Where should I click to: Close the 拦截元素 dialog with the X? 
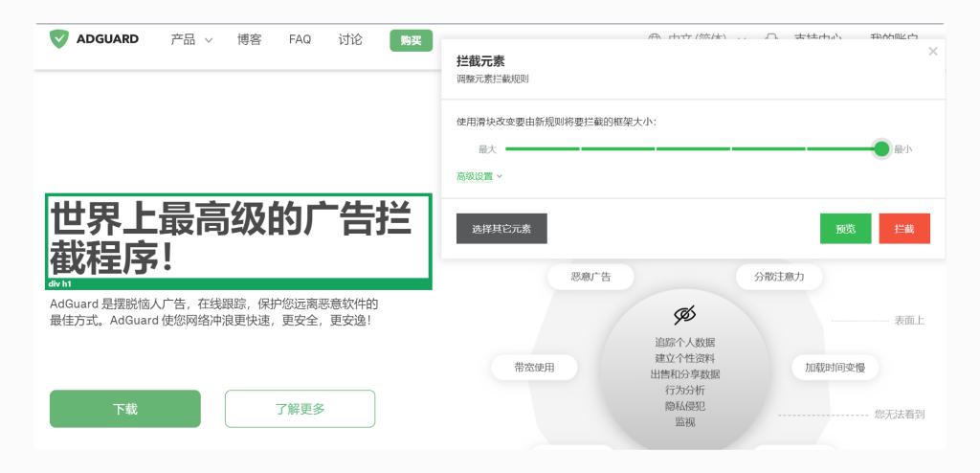tap(933, 52)
